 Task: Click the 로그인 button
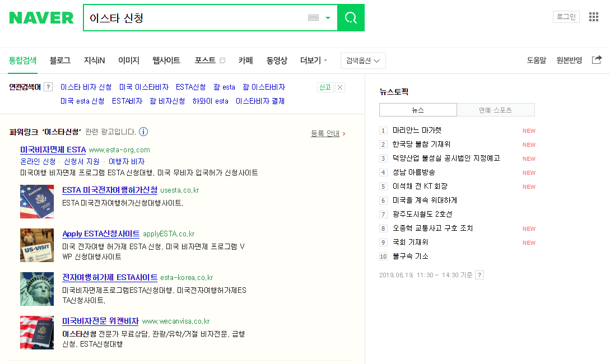click(x=566, y=17)
